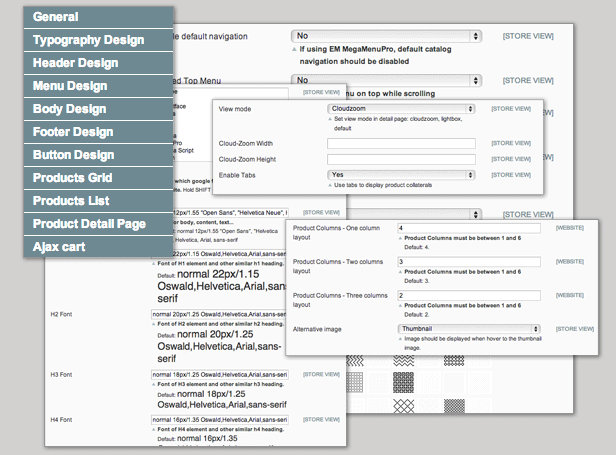Expand the Enable Tabs dropdown
Screen dimensions: 616x455
(x=400, y=175)
